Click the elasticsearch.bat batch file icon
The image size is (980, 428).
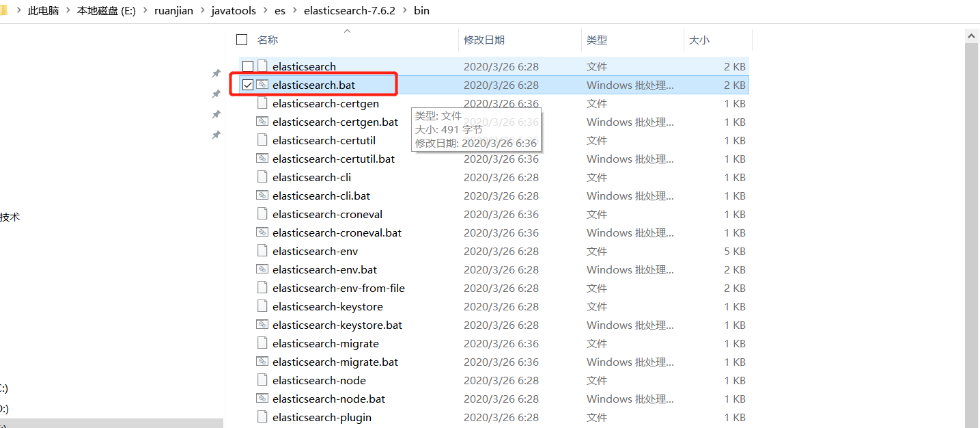(262, 85)
